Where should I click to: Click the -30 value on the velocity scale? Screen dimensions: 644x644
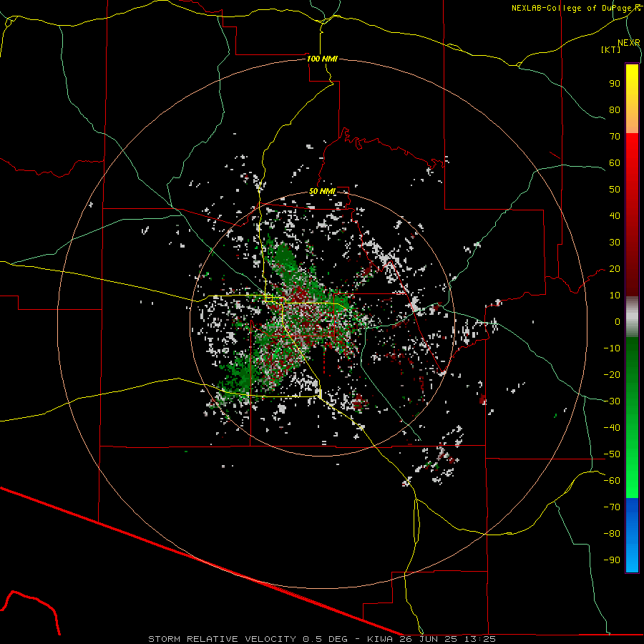(612, 401)
